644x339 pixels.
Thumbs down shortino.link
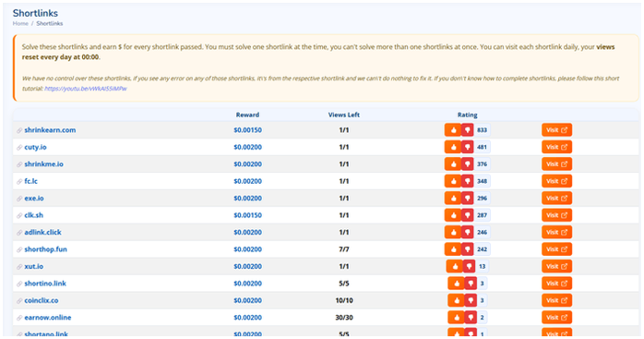pyautogui.click(x=471, y=284)
